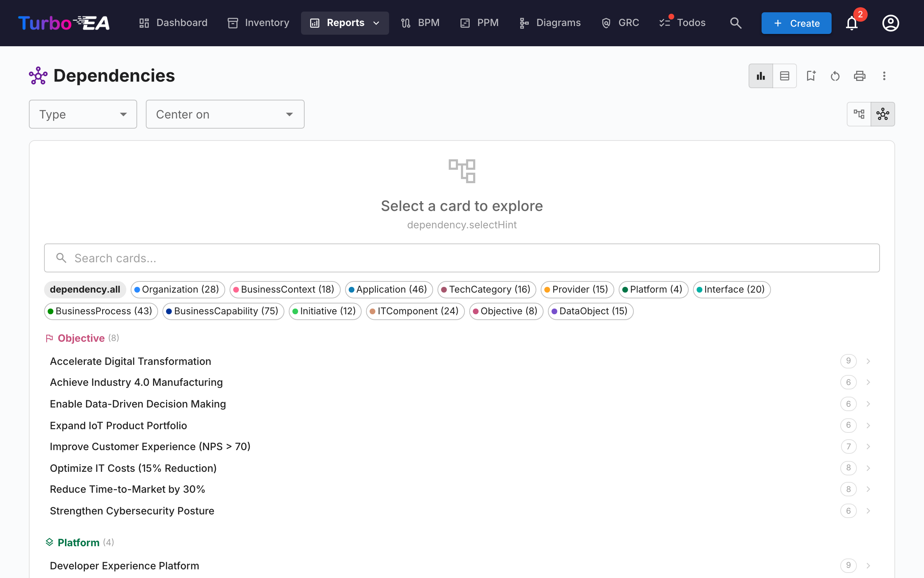Click count badge 7 on Improve Customer Experience

[x=849, y=447]
